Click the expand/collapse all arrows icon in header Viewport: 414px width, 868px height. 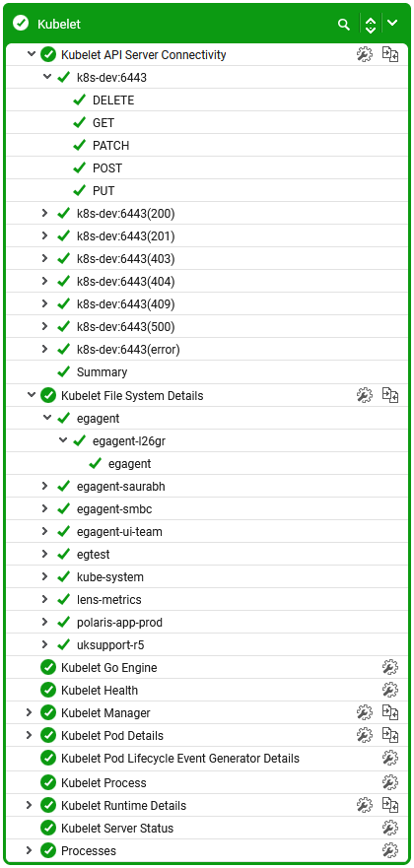tap(371, 25)
